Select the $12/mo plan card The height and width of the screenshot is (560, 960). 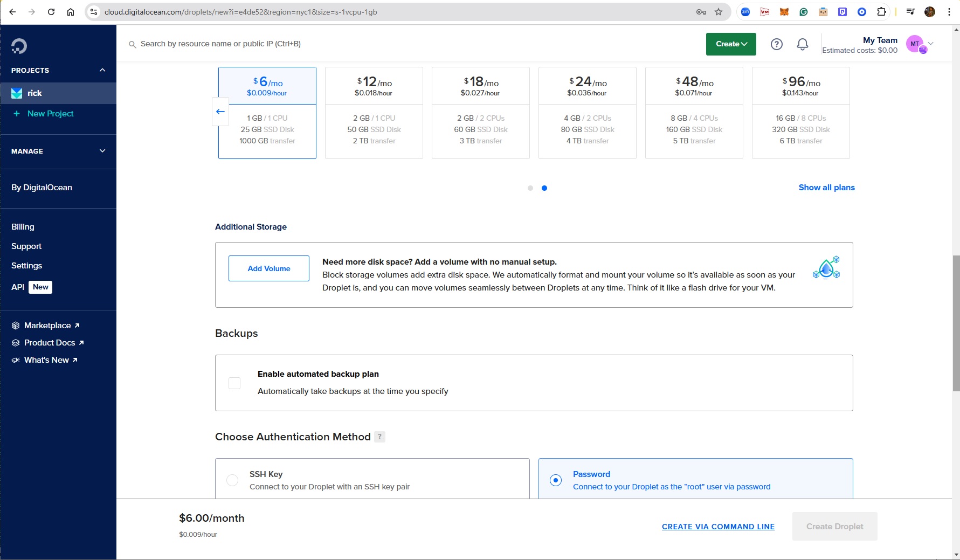tap(374, 113)
